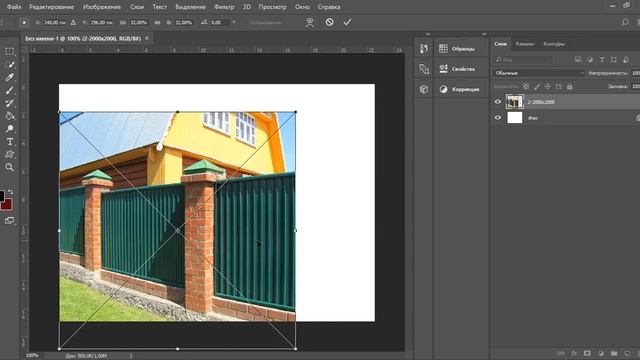Select the Quick Selection brush tool
The height and width of the screenshot is (360, 640).
10,64
